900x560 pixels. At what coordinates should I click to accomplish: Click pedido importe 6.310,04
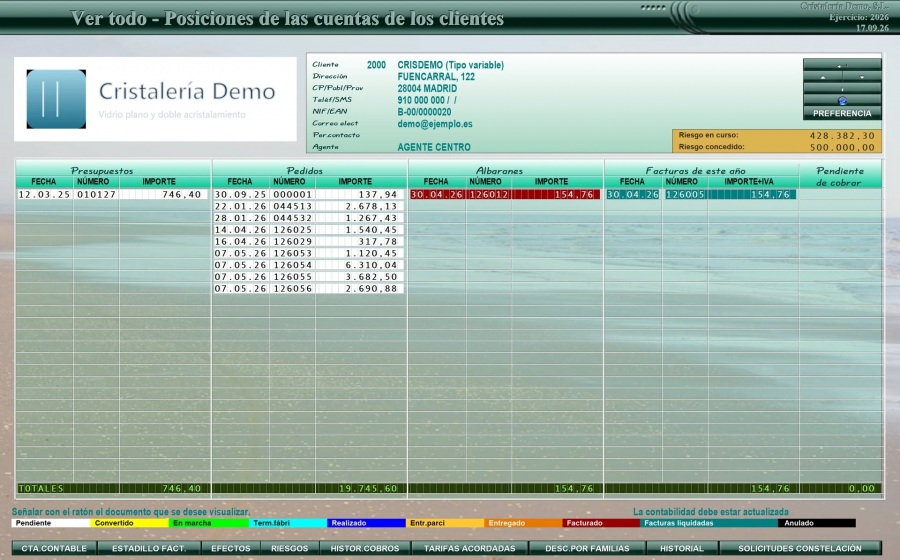pos(371,265)
